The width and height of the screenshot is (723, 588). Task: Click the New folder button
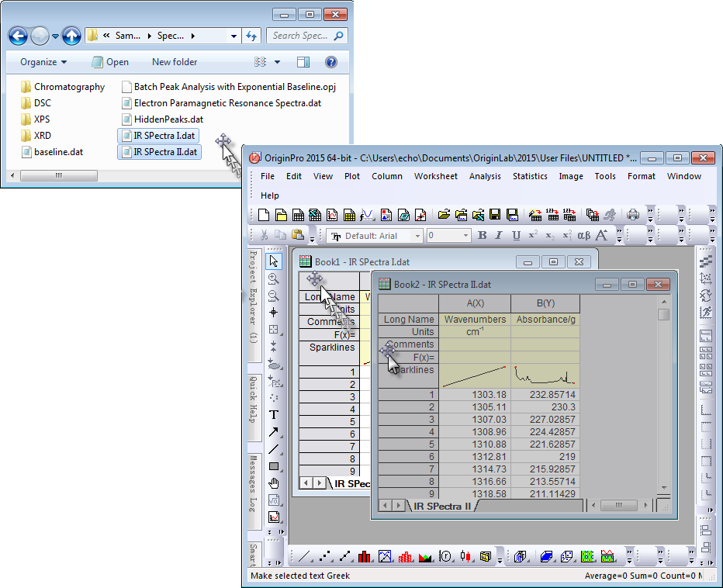175,62
